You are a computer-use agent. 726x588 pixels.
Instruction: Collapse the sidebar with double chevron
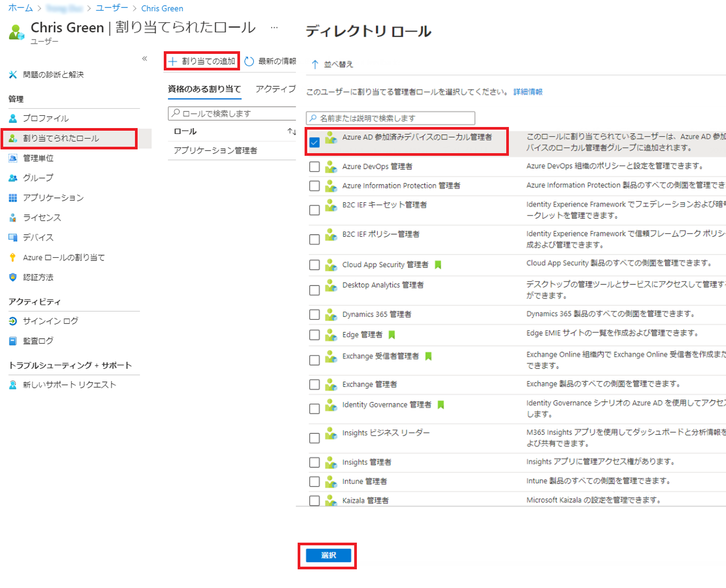click(145, 59)
